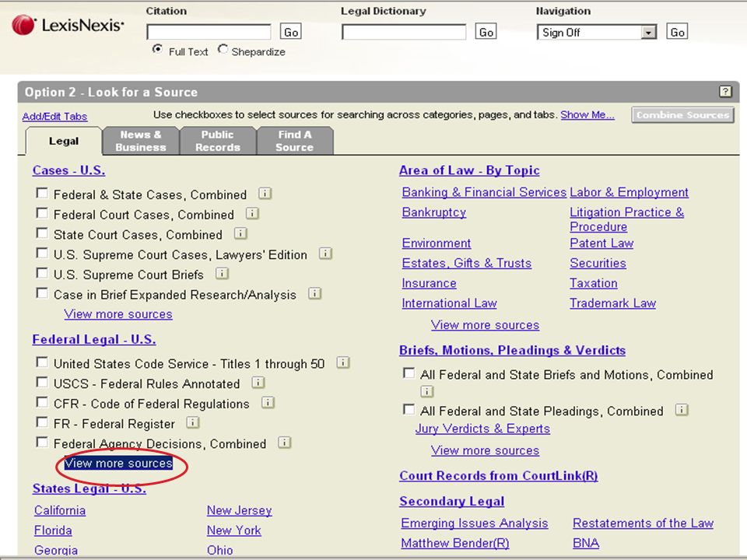Open Emerging Issues Analysis link
This screenshot has width=747, height=560.
475,523
